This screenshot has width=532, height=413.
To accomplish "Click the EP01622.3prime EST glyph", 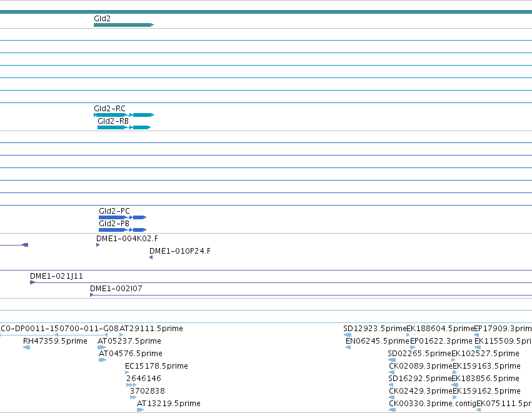I will (413, 347).
